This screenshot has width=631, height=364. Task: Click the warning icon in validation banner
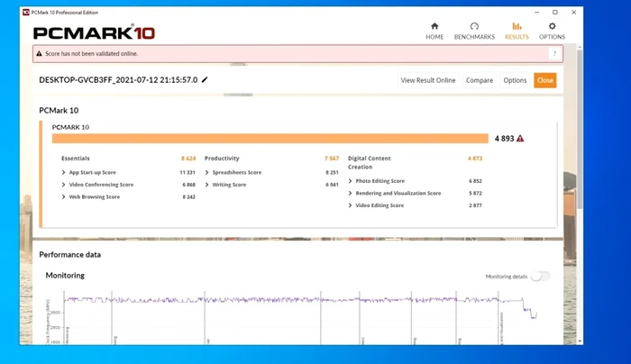(x=39, y=53)
